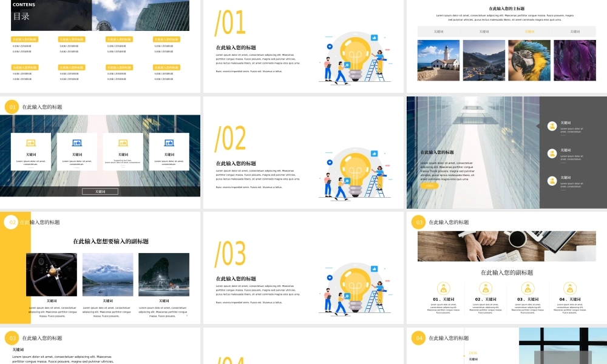Click the purple feathers image
Image resolution: width=607 pixels, height=364 pixels.
574,60
